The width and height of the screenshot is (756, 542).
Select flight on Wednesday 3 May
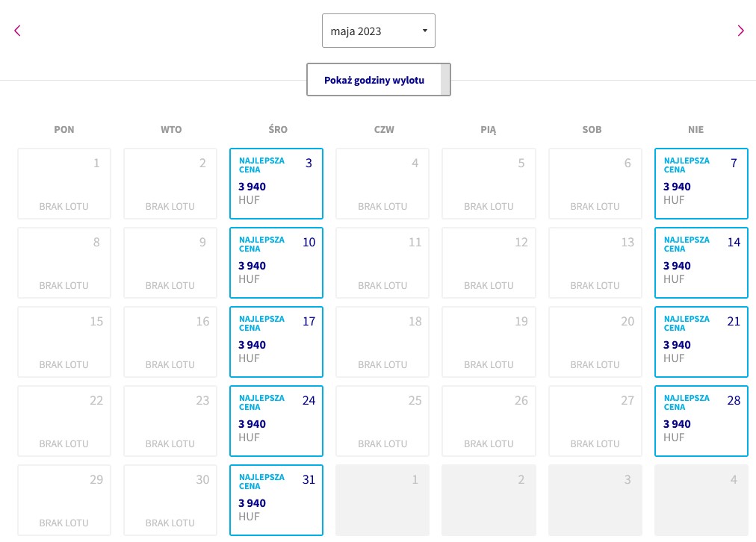(276, 184)
